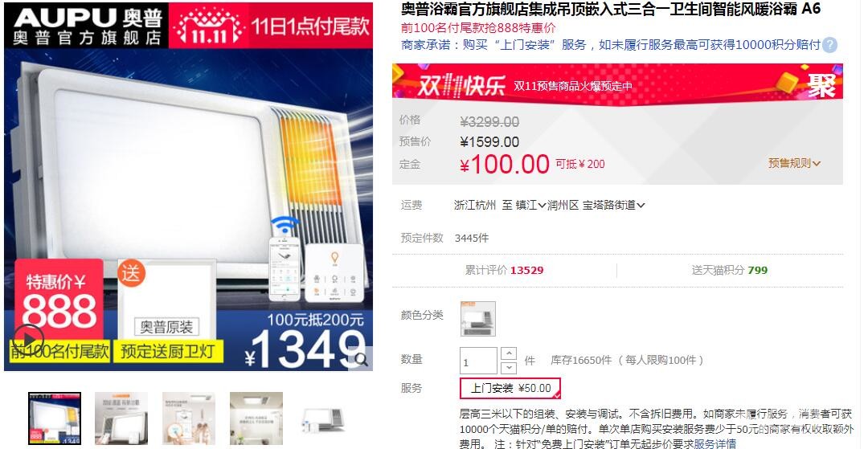Click the quantity input field

(478, 361)
